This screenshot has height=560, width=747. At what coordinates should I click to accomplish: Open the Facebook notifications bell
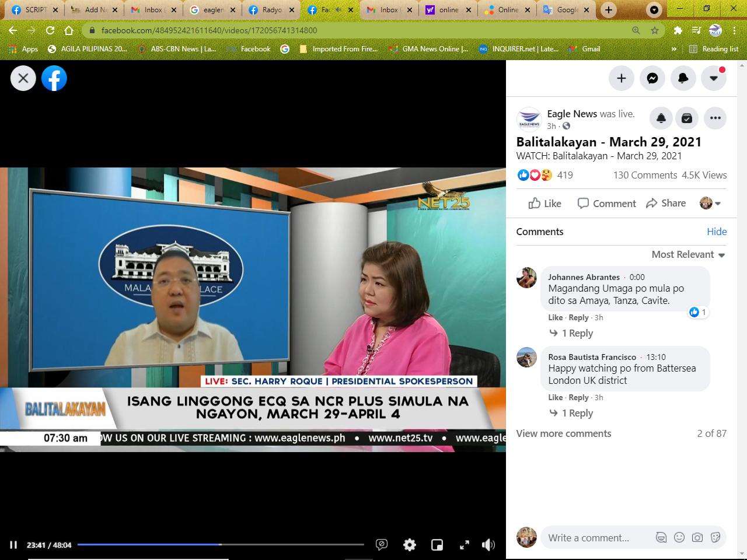click(x=683, y=78)
